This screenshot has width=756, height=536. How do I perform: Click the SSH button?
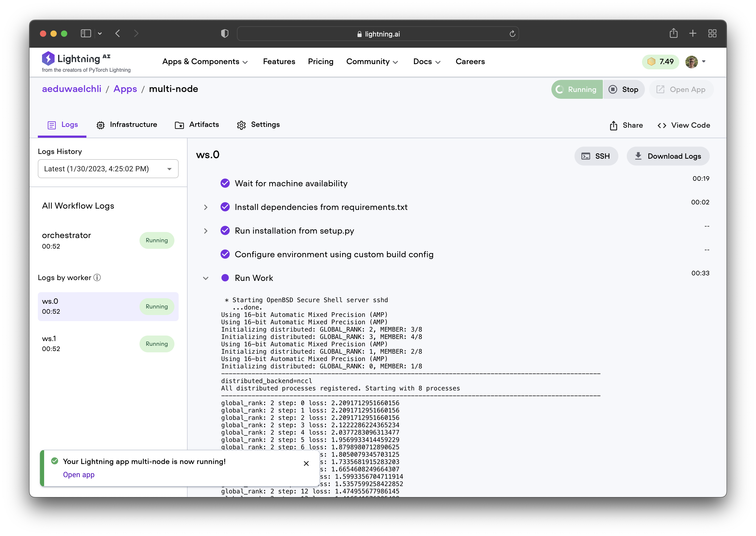point(596,156)
